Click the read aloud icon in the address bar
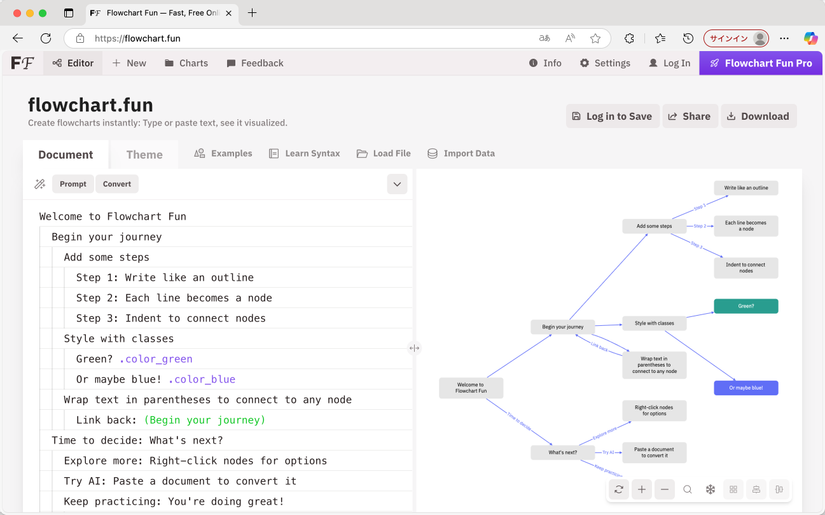This screenshot has width=825, height=515. click(x=570, y=38)
